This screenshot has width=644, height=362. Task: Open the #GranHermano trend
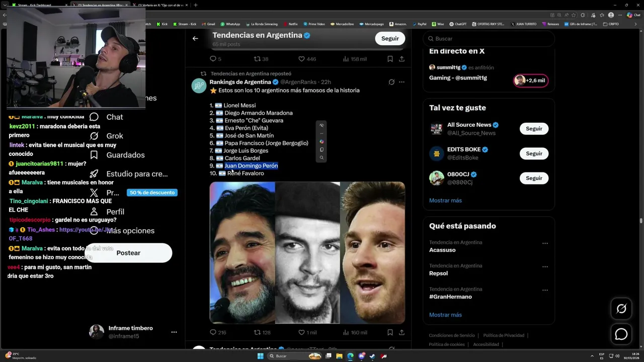tap(450, 297)
